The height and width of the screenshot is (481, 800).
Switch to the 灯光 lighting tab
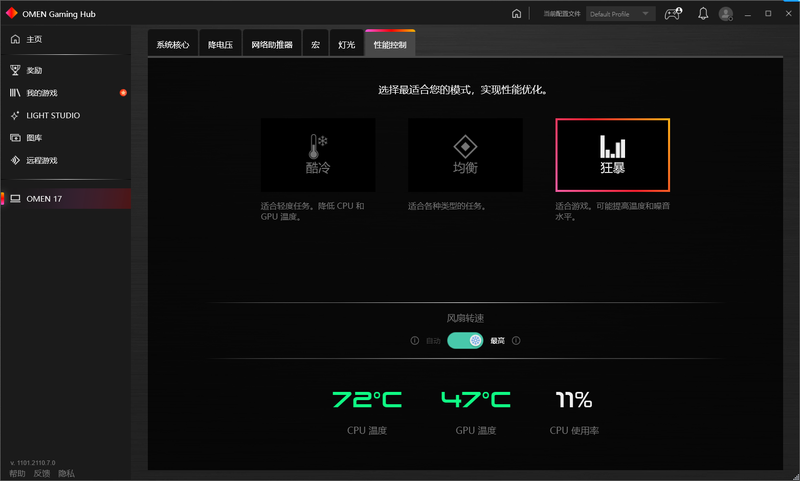(346, 45)
